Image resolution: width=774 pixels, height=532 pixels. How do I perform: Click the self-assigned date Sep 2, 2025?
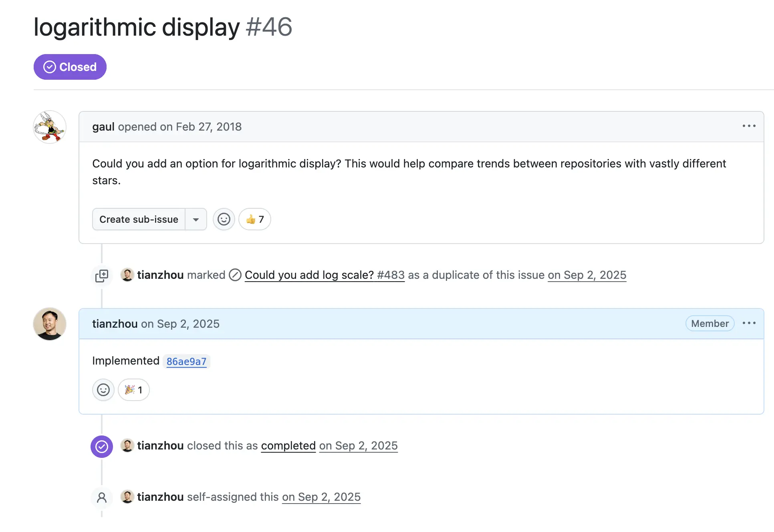(x=321, y=497)
